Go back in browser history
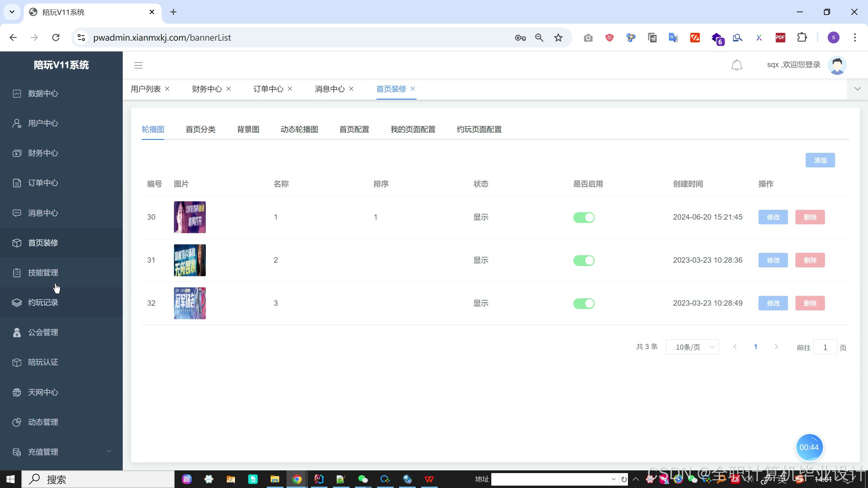The image size is (868, 488). click(13, 38)
